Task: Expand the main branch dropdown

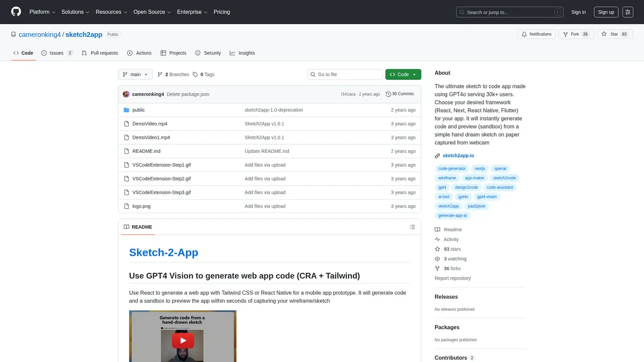Action: [x=135, y=74]
